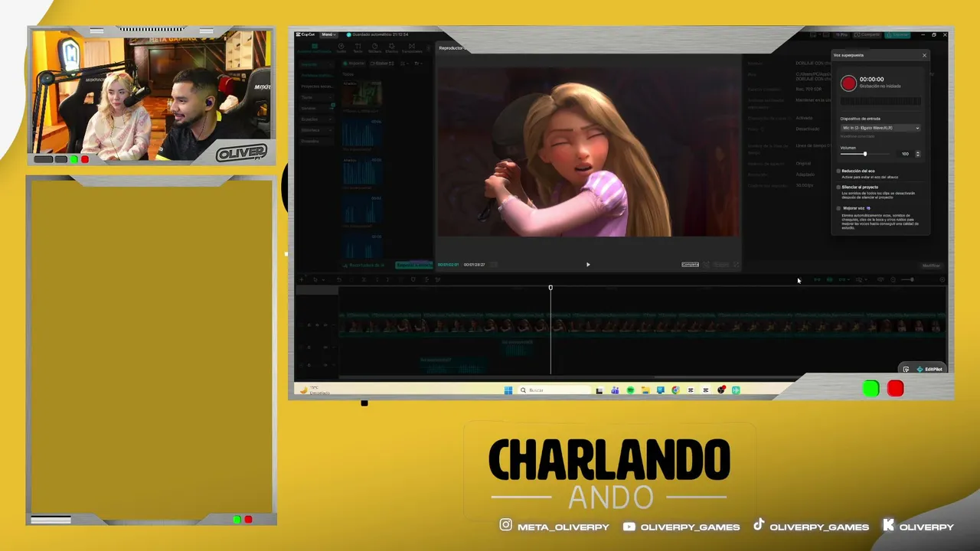Image resolution: width=980 pixels, height=551 pixels.
Task: Click the volume stepper arrows
Action: [x=917, y=154]
